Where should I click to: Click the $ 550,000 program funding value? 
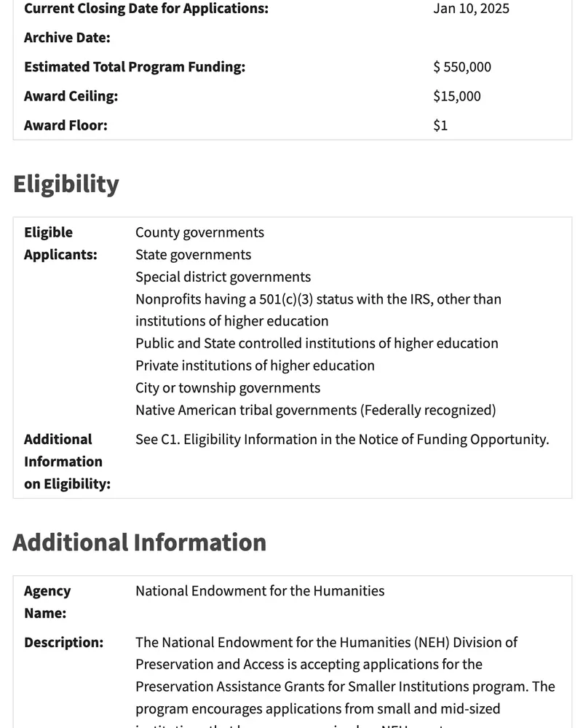coord(461,67)
